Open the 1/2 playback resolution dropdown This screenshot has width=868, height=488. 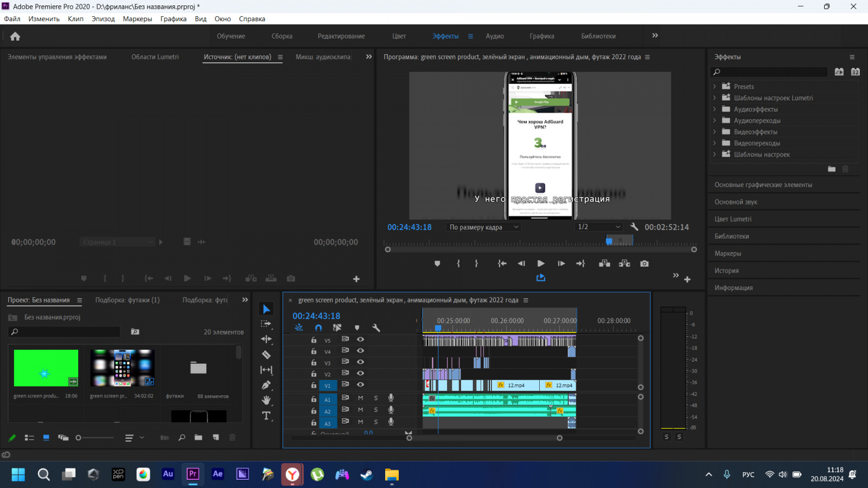click(x=598, y=227)
